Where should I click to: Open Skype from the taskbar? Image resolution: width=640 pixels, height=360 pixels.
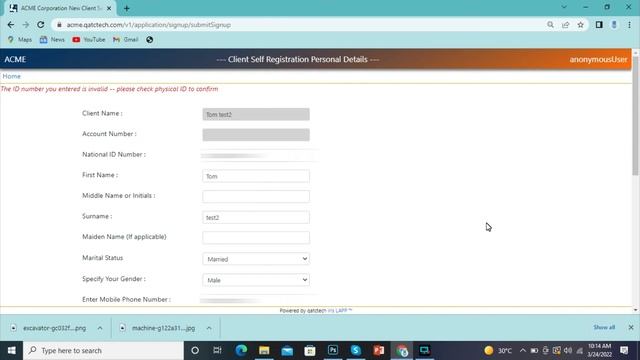pos(356,351)
